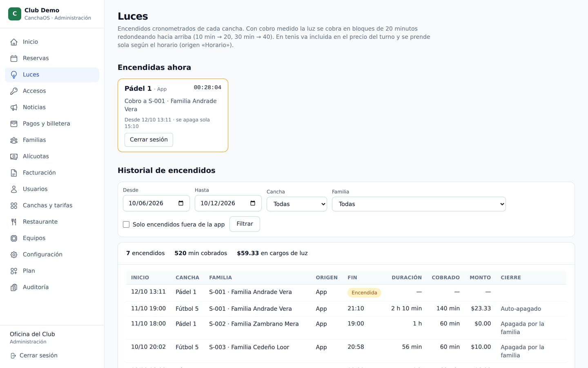
Task: Click the Luces lightbulb icon
Action: [x=14, y=74]
